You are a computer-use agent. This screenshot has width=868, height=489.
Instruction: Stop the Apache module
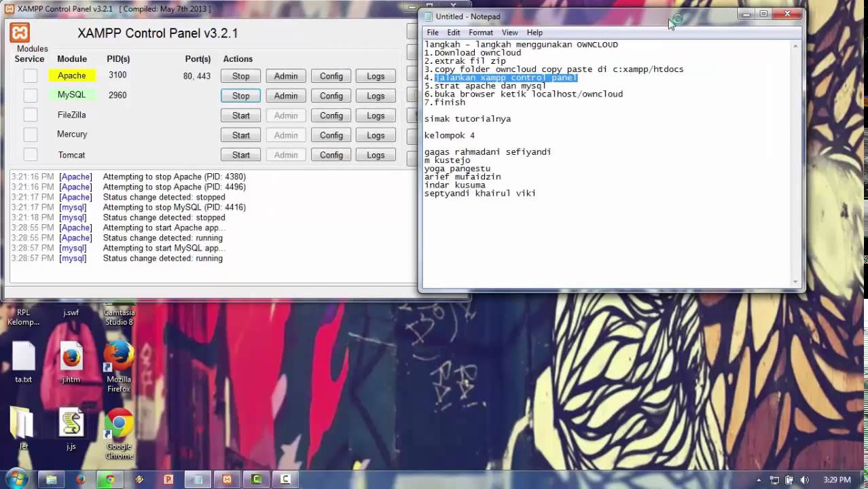point(240,76)
